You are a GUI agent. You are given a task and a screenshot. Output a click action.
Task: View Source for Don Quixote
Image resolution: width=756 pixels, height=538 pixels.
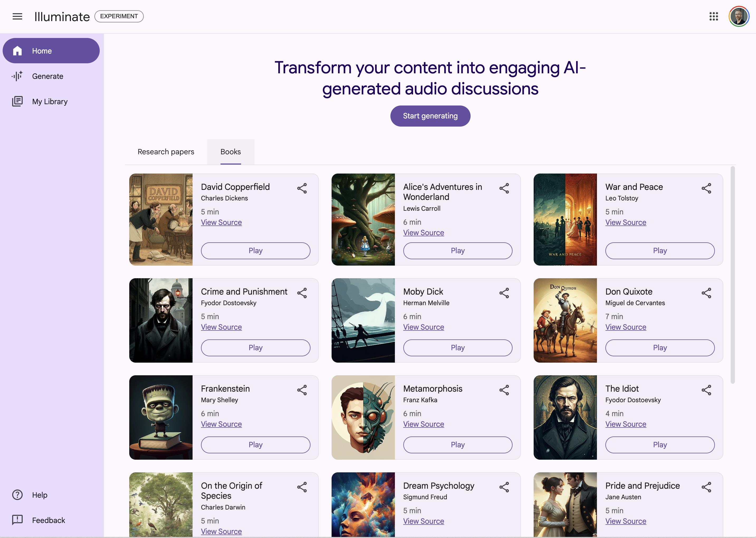pyautogui.click(x=625, y=327)
